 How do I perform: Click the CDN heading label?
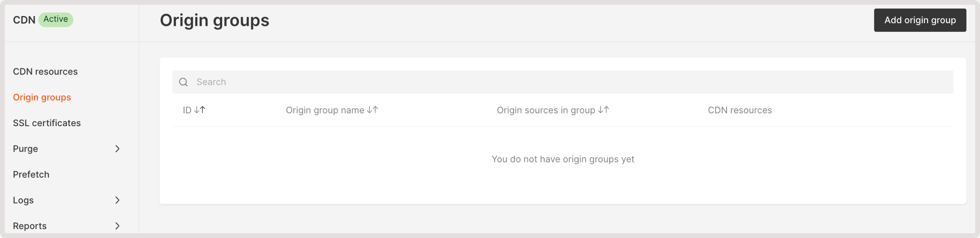point(24,19)
